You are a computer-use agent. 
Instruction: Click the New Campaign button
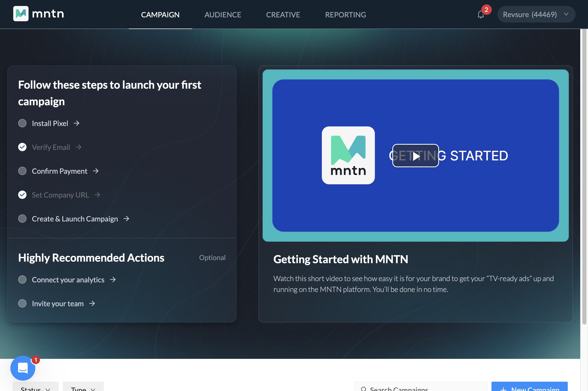tap(529, 388)
